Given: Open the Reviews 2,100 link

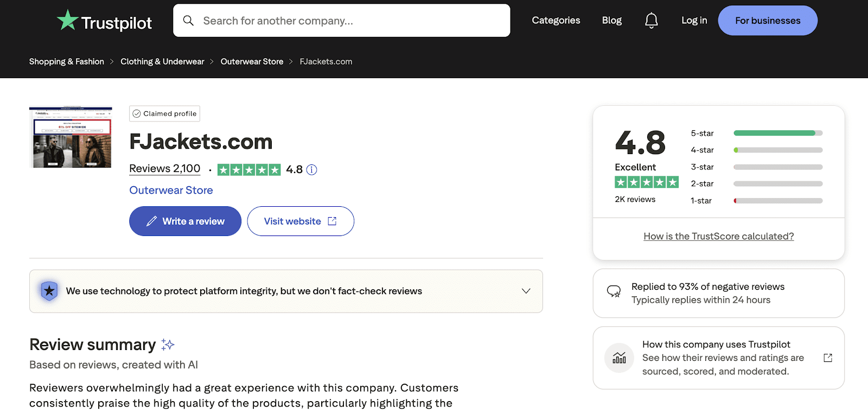Looking at the screenshot, I should tap(164, 169).
